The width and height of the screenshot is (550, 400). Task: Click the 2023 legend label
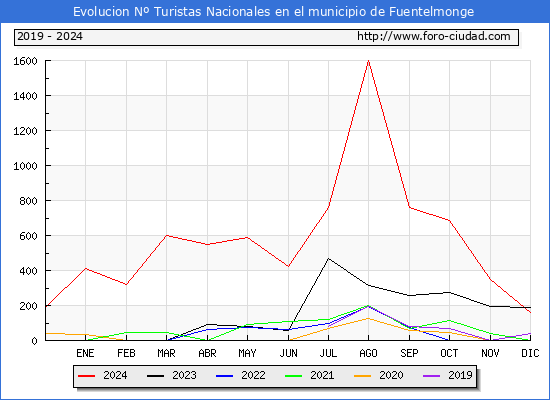click(x=184, y=375)
